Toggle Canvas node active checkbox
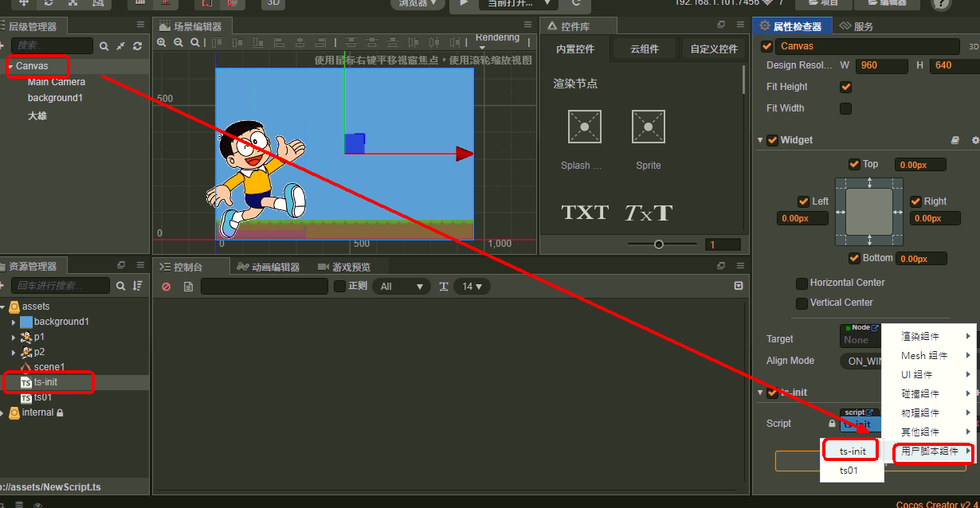This screenshot has height=508, width=980. tap(767, 46)
